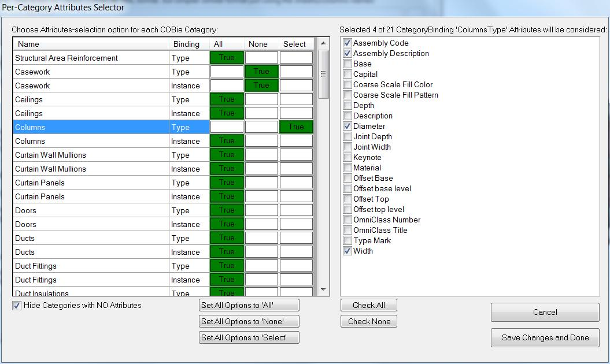Click Select cell for Casework Type

pos(296,72)
